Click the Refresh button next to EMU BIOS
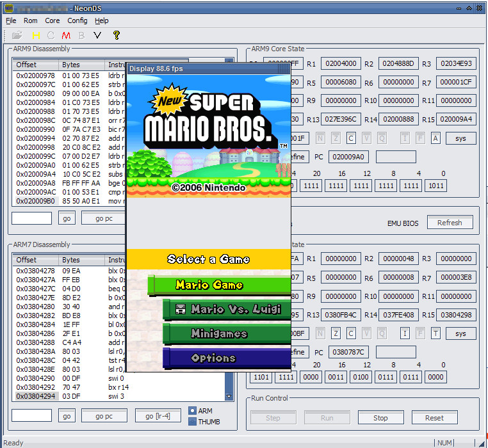The width and height of the screenshot is (488, 448). pyautogui.click(x=450, y=223)
